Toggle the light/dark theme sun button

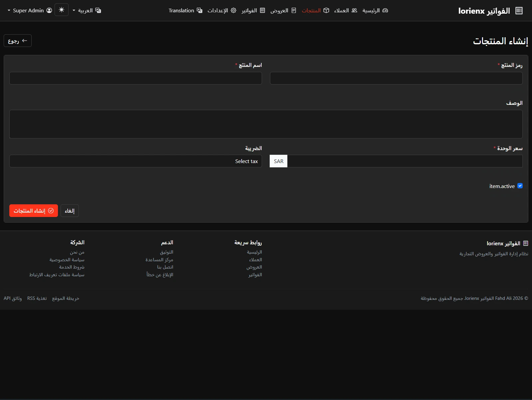[62, 10]
